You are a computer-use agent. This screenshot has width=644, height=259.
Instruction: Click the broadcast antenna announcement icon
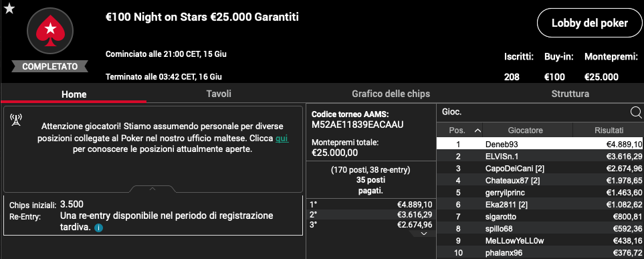[15, 120]
